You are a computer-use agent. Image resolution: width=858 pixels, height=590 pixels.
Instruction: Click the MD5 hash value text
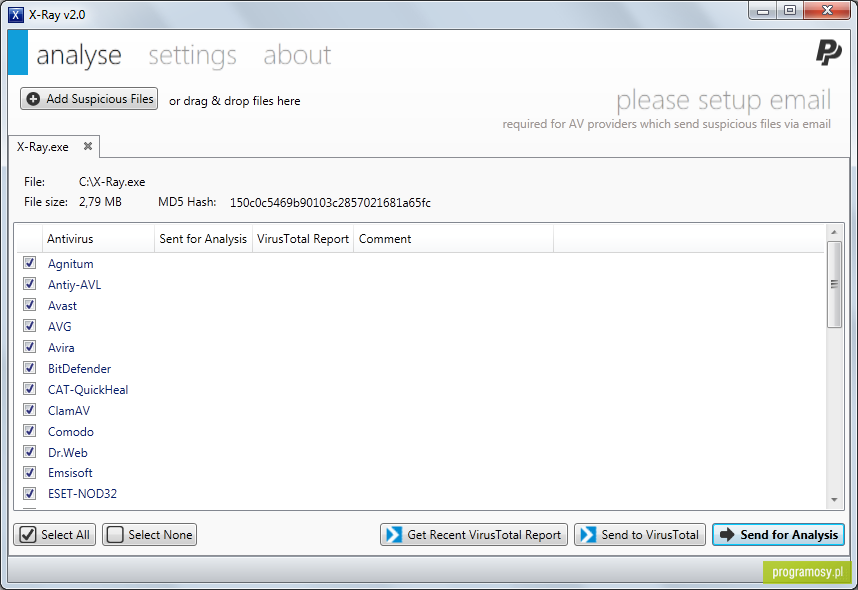point(330,203)
